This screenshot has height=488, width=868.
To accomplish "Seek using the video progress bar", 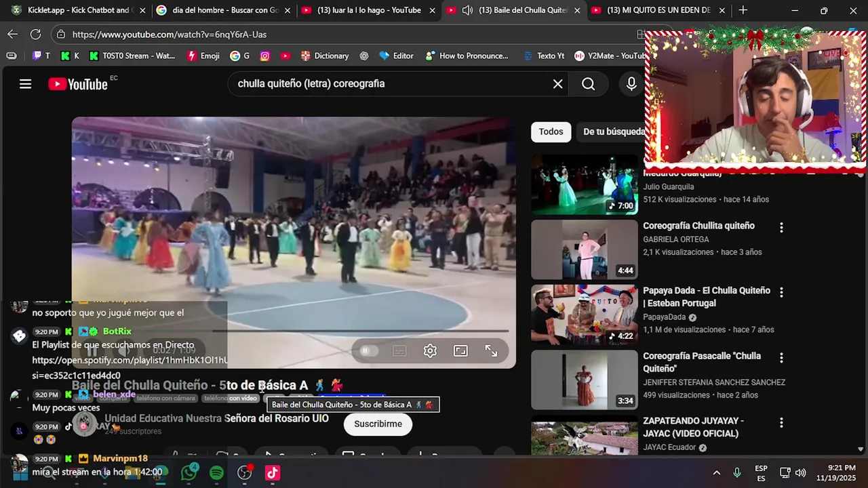I will click(x=294, y=331).
